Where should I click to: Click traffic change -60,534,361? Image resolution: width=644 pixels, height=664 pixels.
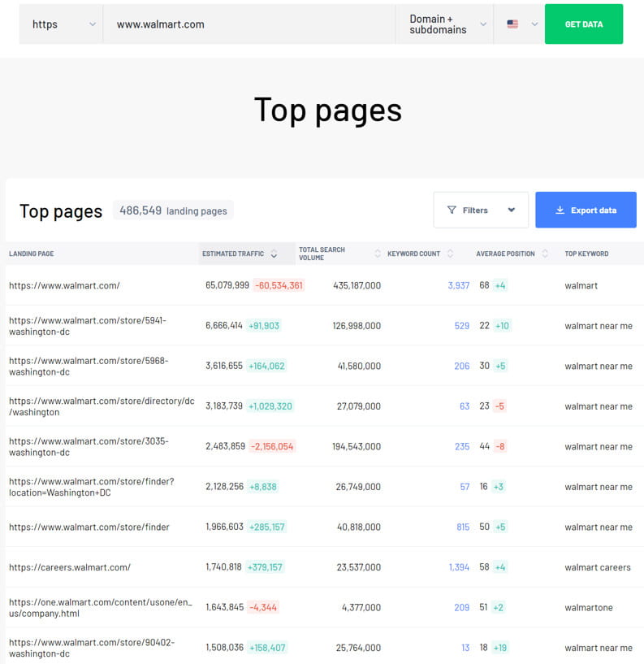279,285
